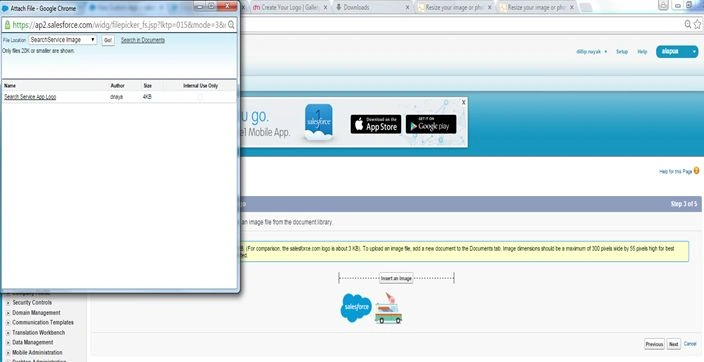
Task: Click the Chrome user profile icon
Action: [663, 5]
